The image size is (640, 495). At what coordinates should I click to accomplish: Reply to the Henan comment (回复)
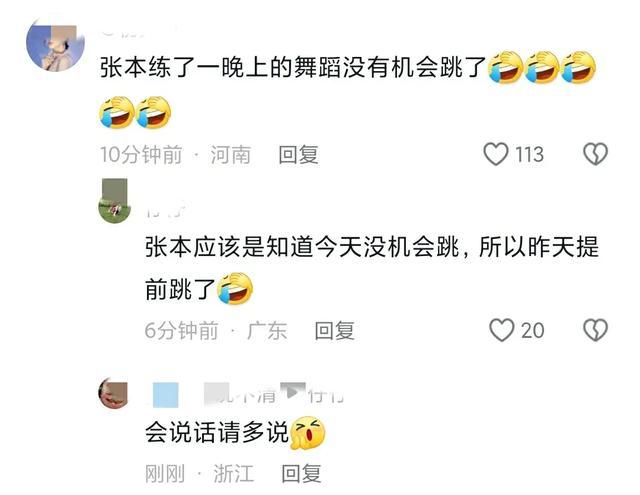coord(298,155)
